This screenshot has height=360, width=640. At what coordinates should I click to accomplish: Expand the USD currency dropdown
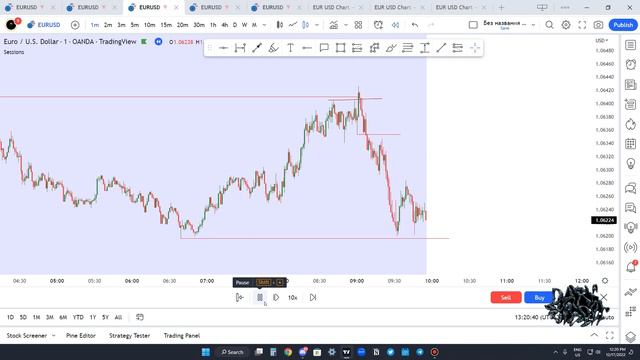point(602,40)
